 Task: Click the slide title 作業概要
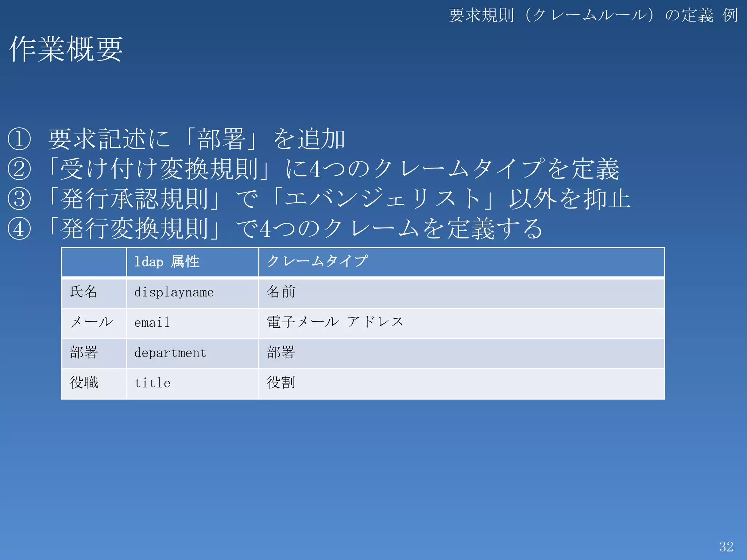point(66,49)
